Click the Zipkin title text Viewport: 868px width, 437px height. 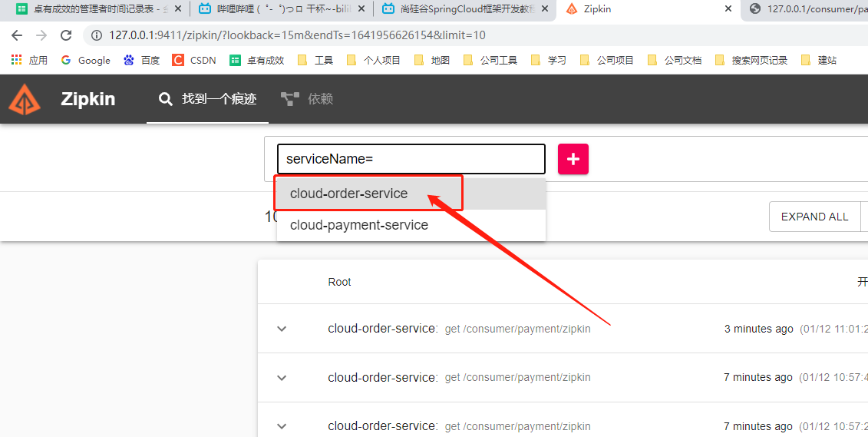point(88,99)
